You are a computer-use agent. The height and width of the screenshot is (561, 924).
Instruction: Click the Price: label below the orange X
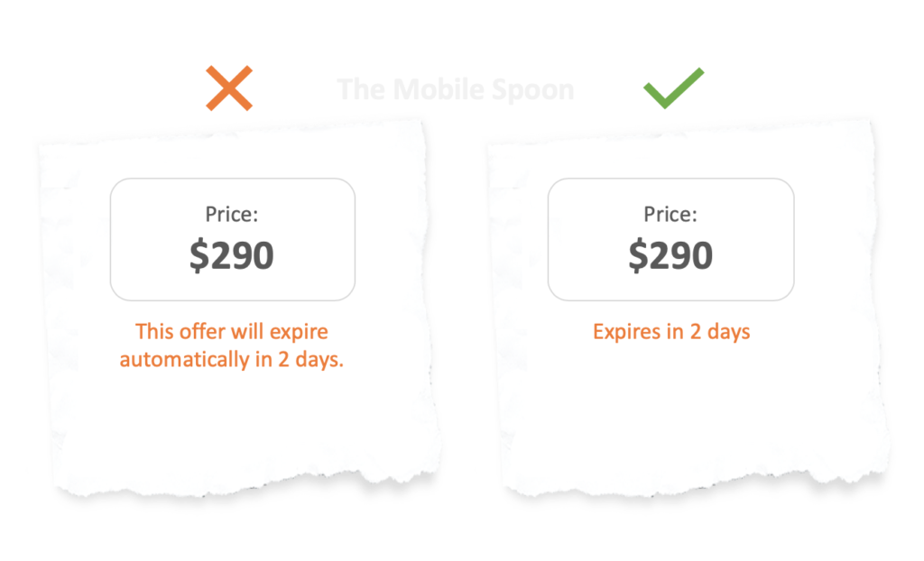click(232, 215)
